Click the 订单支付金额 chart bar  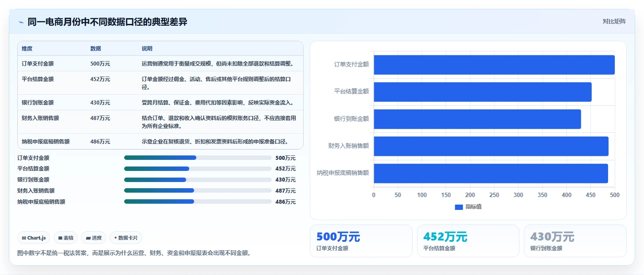click(494, 65)
